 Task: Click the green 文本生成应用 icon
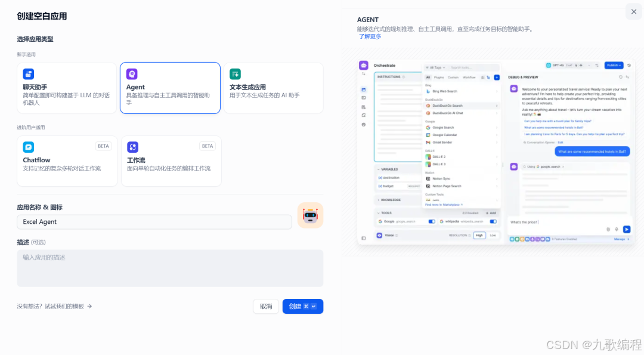click(235, 74)
